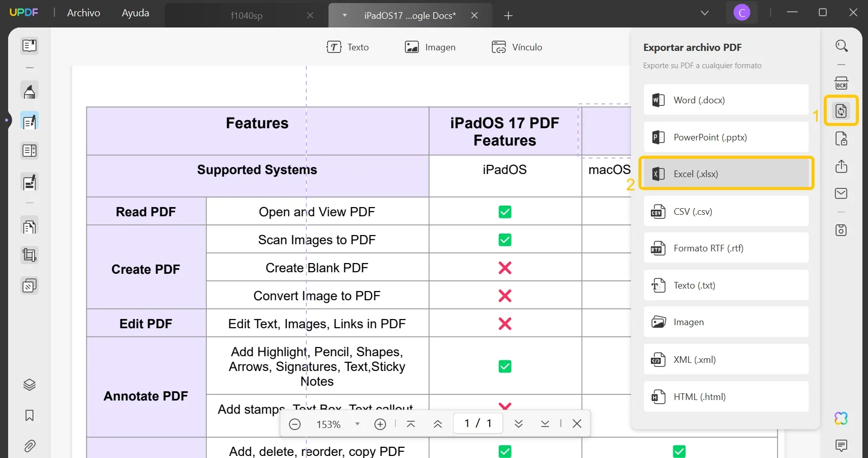This screenshot has width=868, height=458.
Task: Click the iPadOS 17 PDF Features header
Action: 505,131
